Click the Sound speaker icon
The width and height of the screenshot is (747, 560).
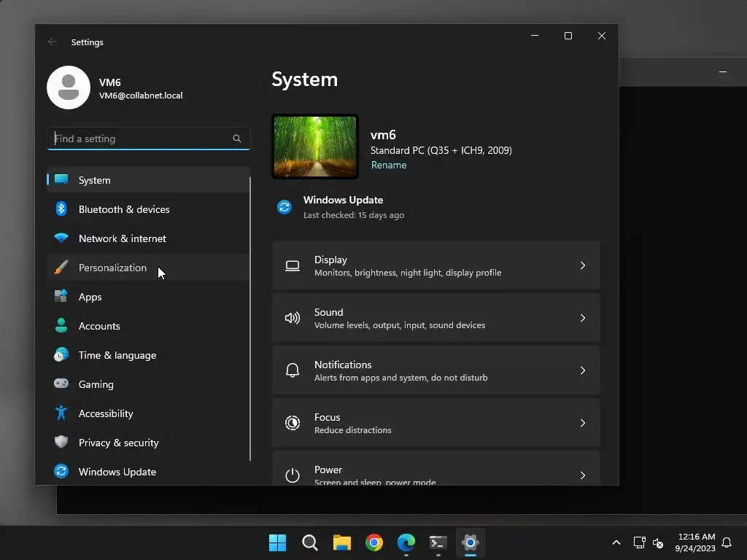[x=293, y=318]
